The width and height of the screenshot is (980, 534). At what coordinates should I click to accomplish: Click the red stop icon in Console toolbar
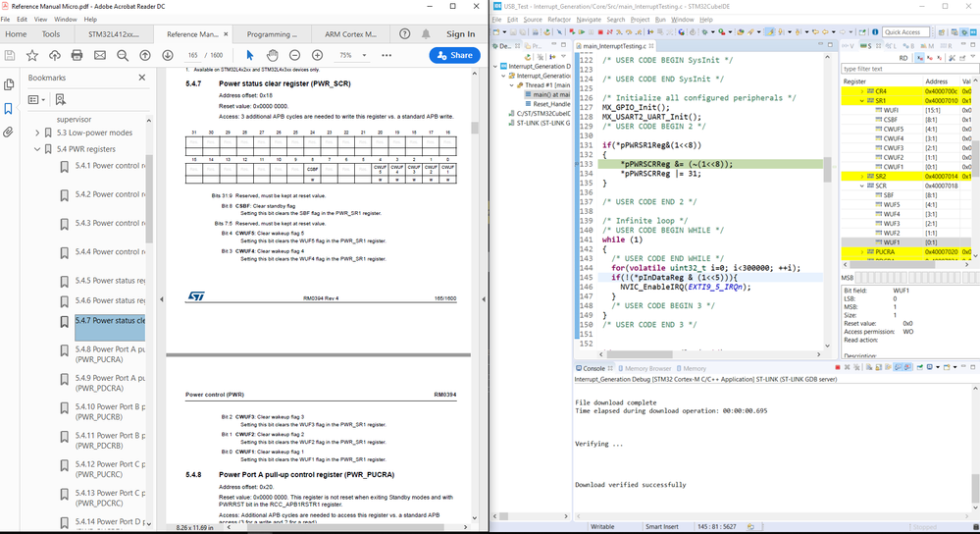[838, 368]
